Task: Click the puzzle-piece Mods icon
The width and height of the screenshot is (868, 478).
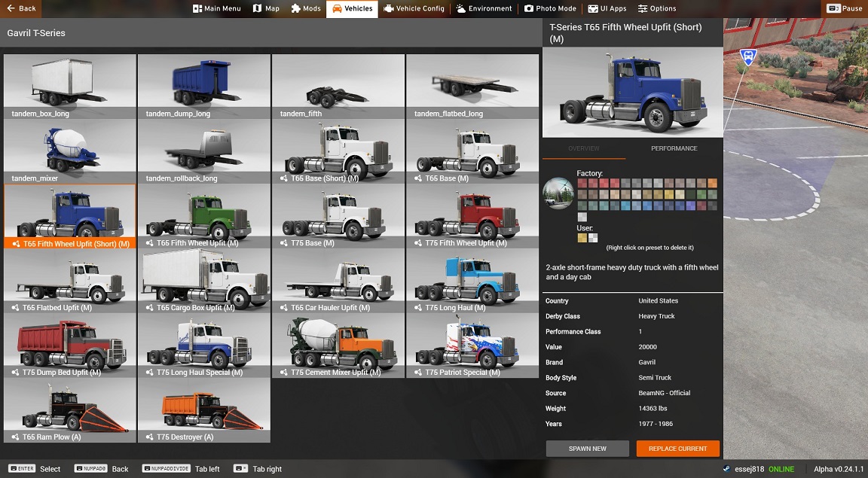Action: tap(296, 8)
